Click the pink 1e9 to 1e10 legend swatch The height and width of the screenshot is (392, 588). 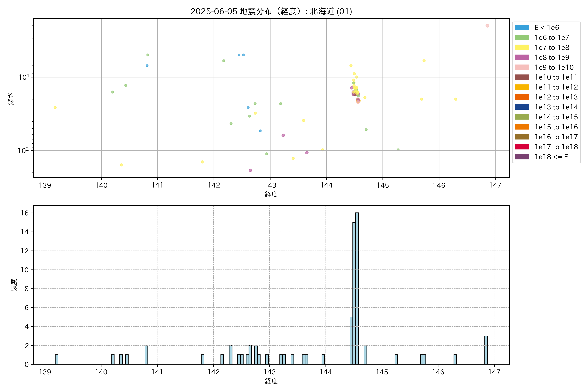(x=522, y=67)
